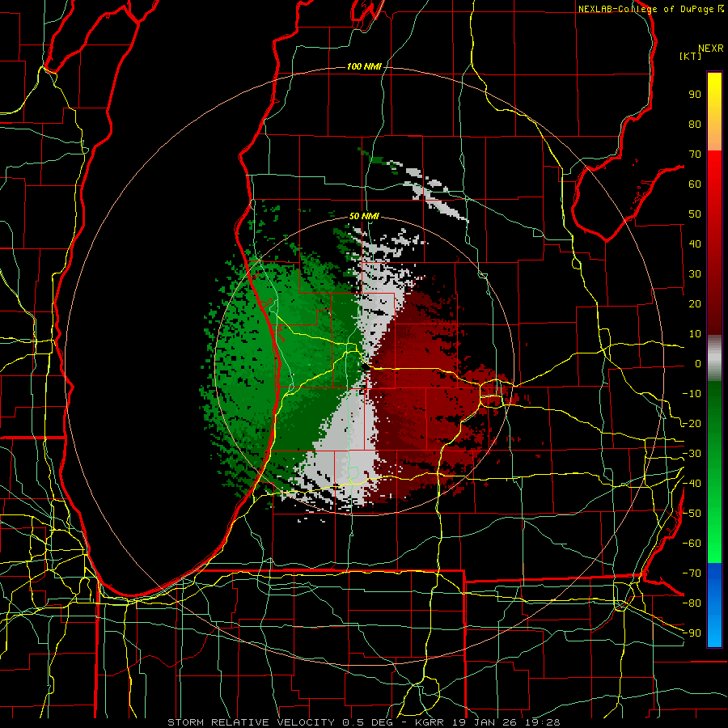The height and width of the screenshot is (728, 728).
Task: Click the 30 value on the velocity scale
Action: 695,274
